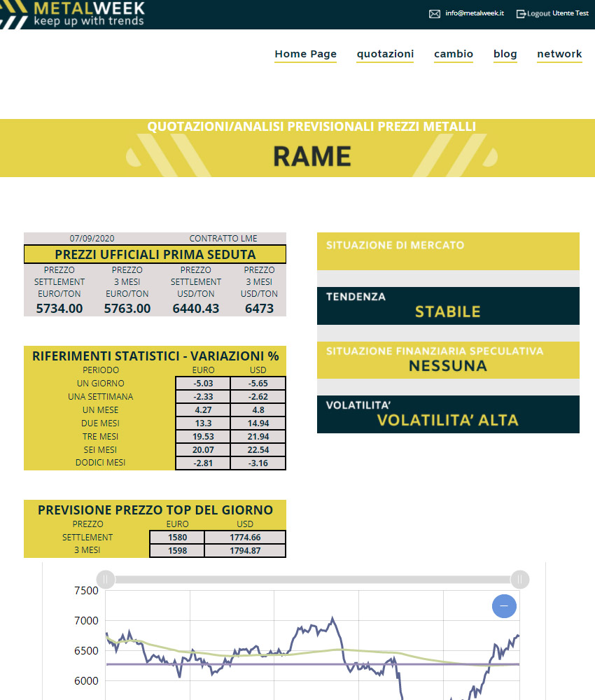Click TRE MESI USD value 21.94
Image resolution: width=595 pixels, height=700 pixels.
(258, 437)
